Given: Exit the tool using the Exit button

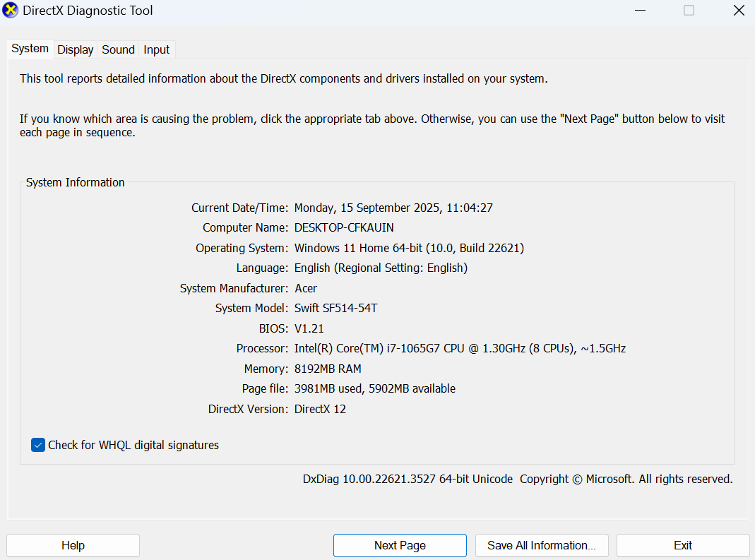Looking at the screenshot, I should pos(683,545).
